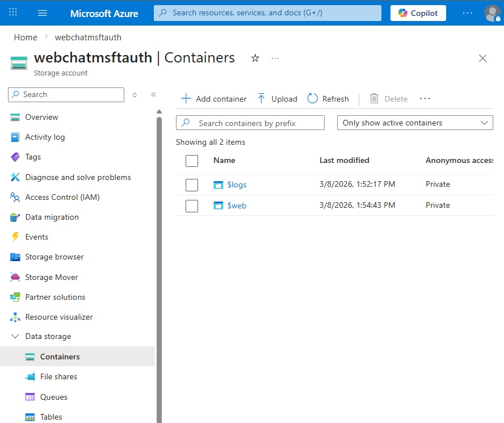Collapse the Data storage section
504x423 pixels.
(x=15, y=337)
